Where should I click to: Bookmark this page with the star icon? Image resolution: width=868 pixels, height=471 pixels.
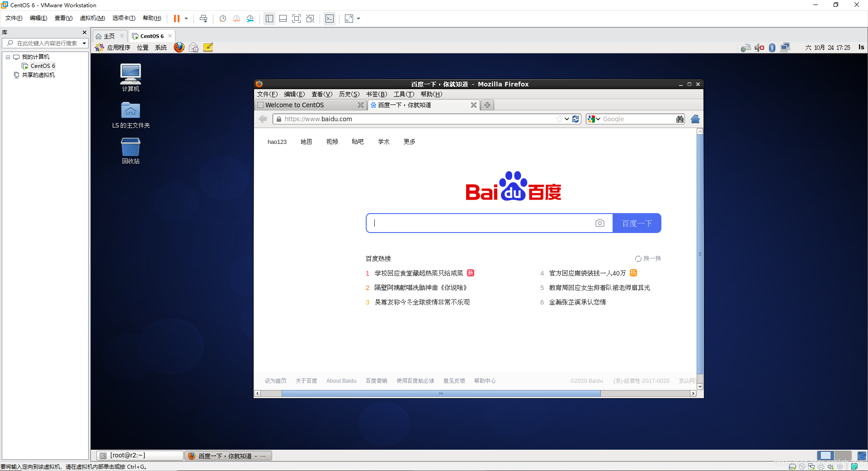pyautogui.click(x=560, y=119)
